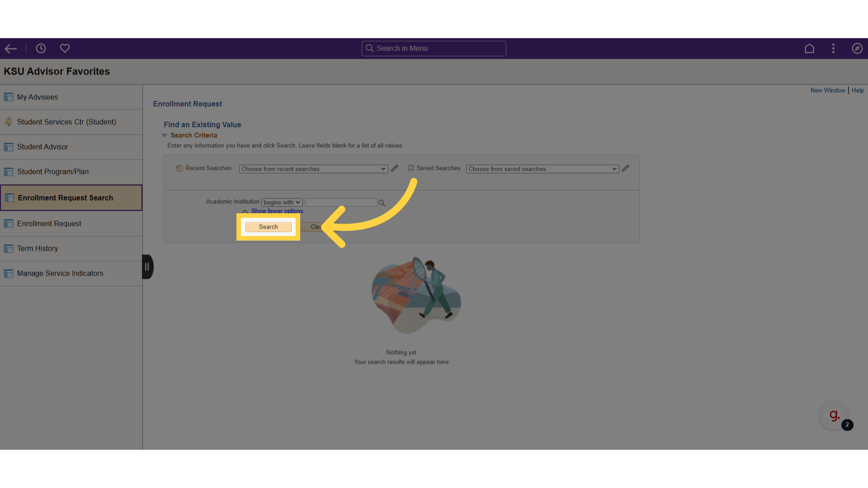Edit recent searches pencil icon
Screen dimensions: 868x488
[395, 168]
